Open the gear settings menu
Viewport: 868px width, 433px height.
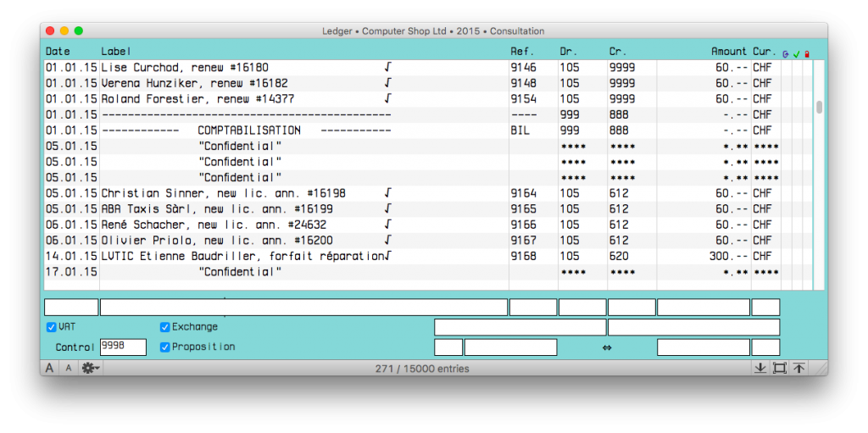(91, 369)
